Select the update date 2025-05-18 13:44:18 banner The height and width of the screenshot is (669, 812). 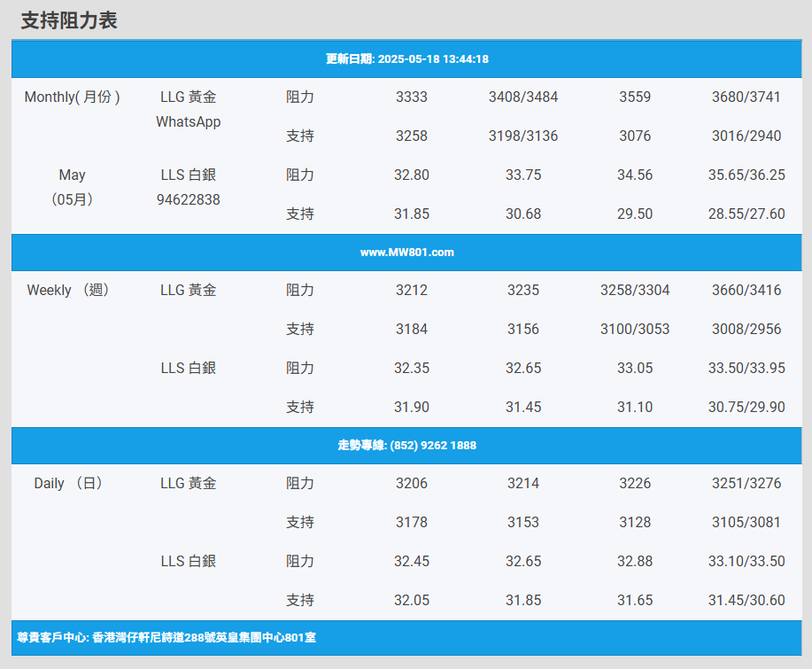click(406, 59)
